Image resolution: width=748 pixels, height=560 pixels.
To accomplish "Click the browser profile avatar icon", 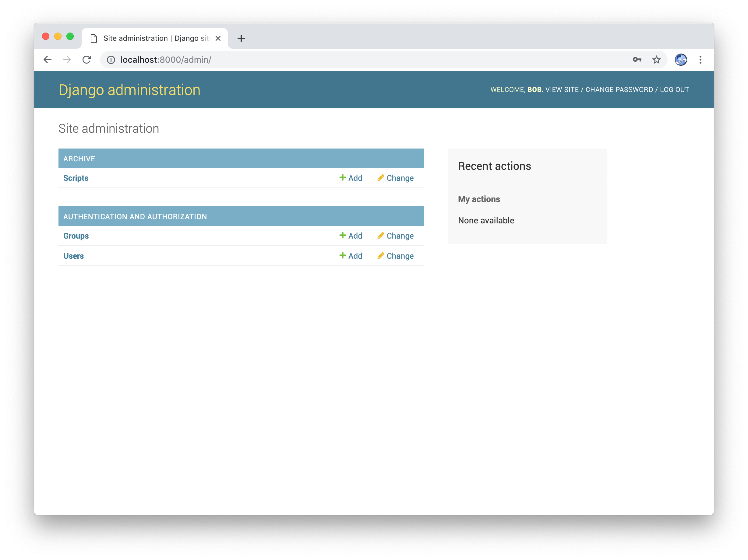I will (681, 59).
